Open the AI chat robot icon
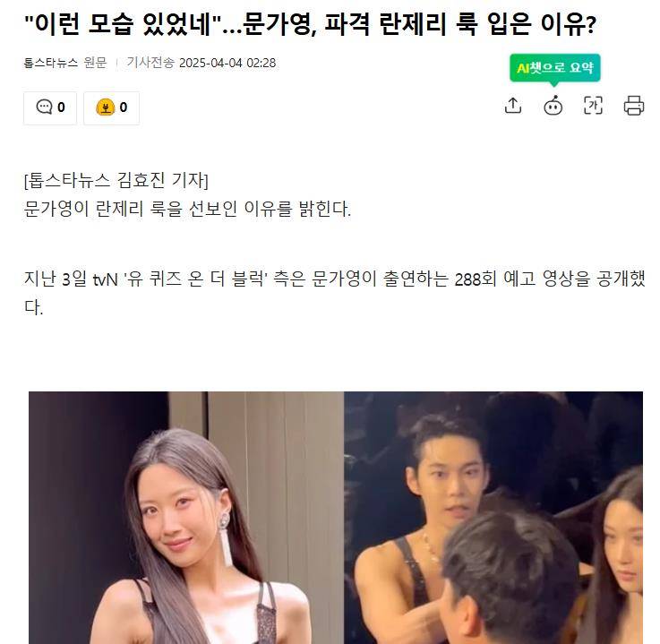The image size is (660, 644). pyautogui.click(x=553, y=106)
